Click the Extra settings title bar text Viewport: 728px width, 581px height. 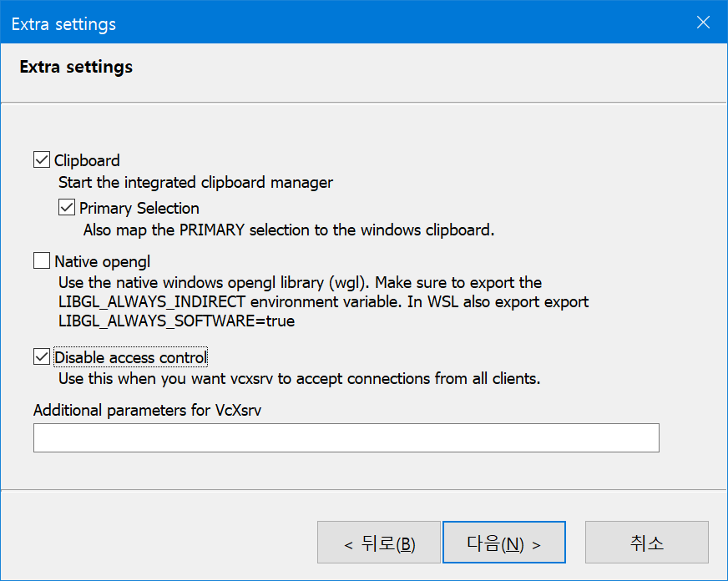point(63,24)
